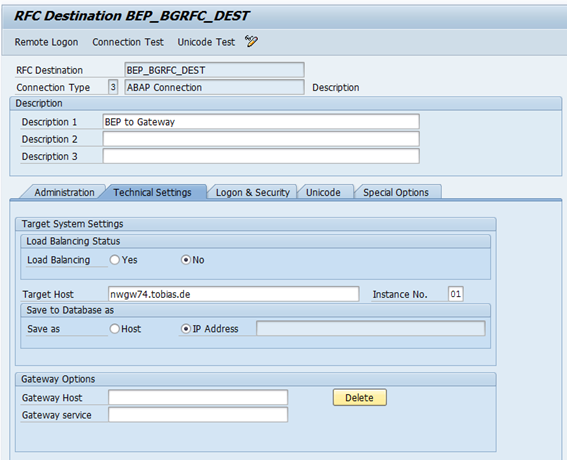Switch to Logon & Security tab
The width and height of the screenshot is (567, 460).
pos(252,192)
